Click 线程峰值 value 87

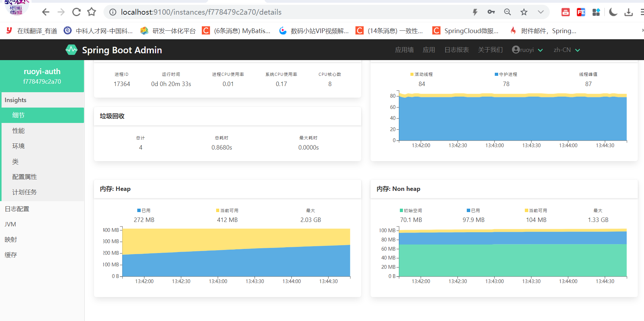point(588,84)
